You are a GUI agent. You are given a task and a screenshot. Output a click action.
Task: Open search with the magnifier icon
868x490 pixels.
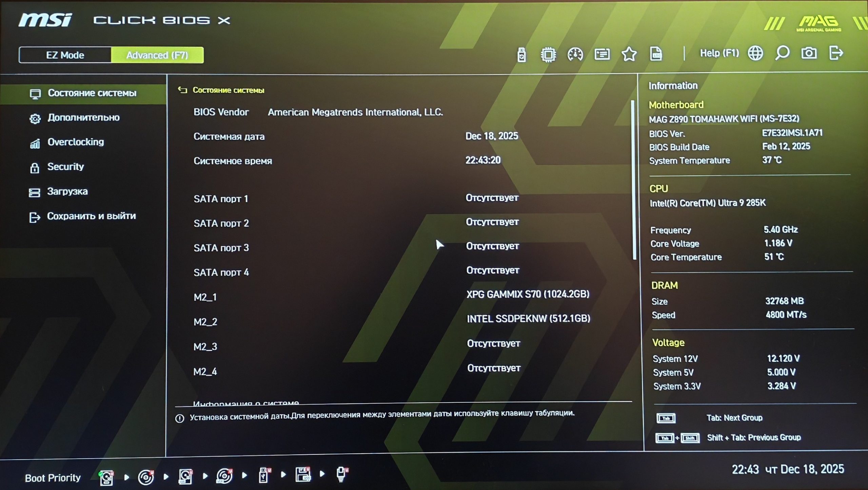pos(782,53)
